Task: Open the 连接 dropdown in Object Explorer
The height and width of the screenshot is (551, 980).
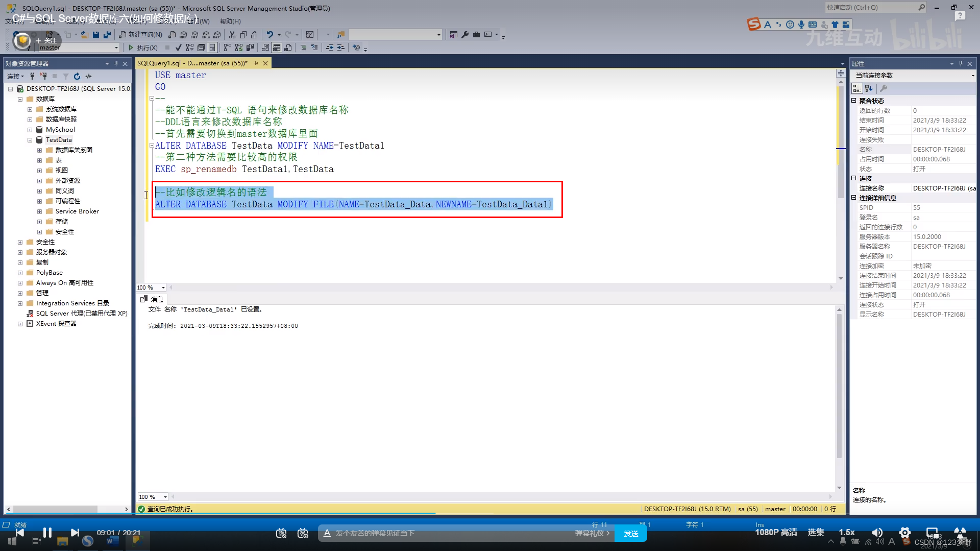Action: pos(15,76)
